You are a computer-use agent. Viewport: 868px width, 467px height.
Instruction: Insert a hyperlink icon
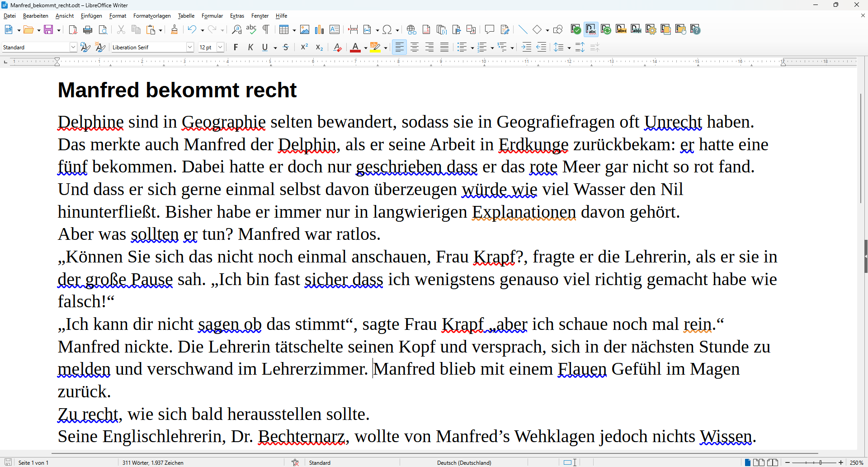[411, 30]
